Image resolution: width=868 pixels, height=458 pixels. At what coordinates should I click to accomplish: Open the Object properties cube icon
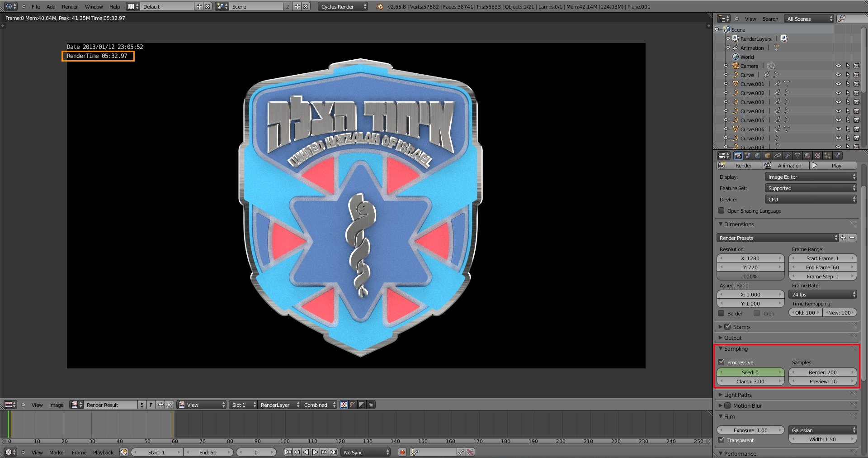[x=768, y=156]
